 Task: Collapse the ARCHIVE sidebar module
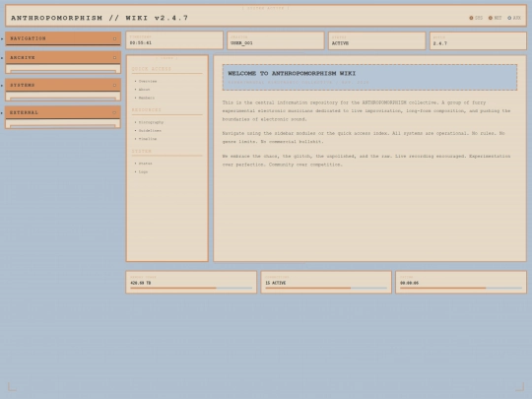(x=63, y=58)
